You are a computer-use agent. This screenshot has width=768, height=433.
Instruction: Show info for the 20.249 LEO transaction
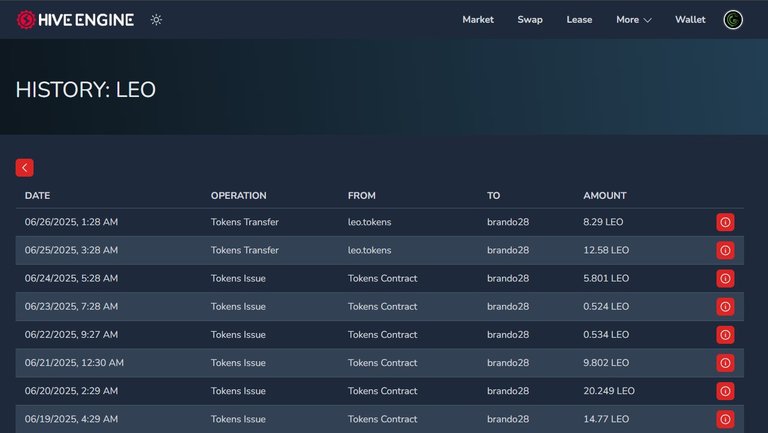pos(725,391)
